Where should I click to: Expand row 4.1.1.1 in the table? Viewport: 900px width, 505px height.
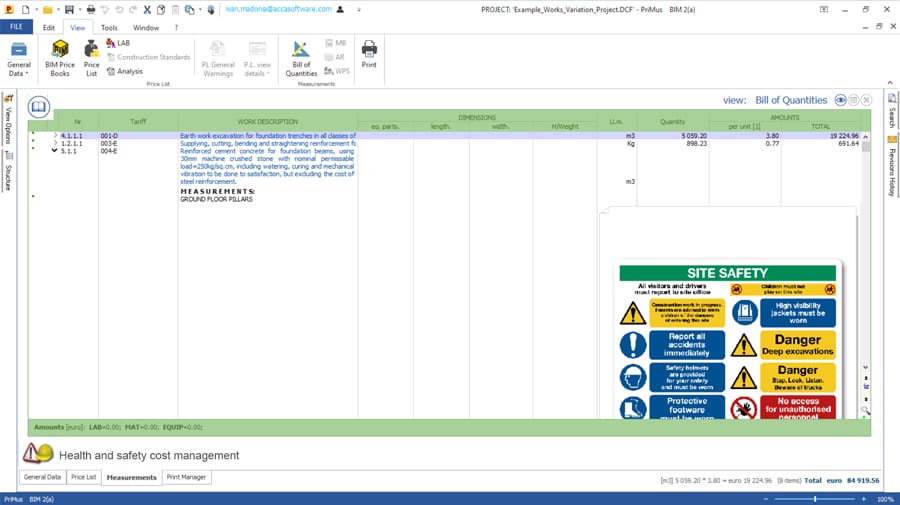click(56, 135)
